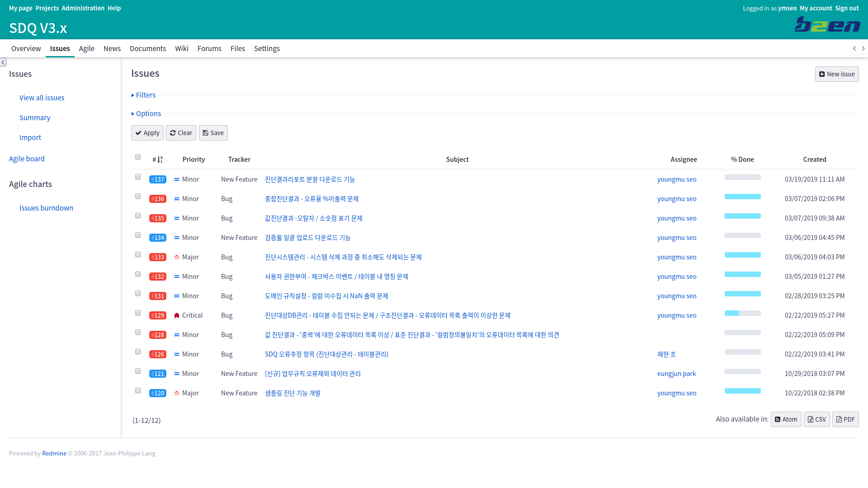The image size is (868, 488).
Task: Click the Critical priority icon on issue 129
Action: pyautogui.click(x=177, y=315)
